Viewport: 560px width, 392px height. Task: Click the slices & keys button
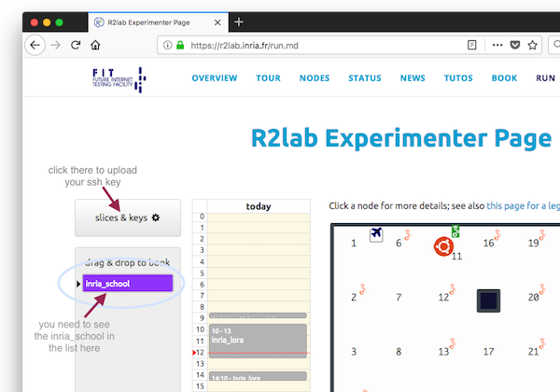128,217
